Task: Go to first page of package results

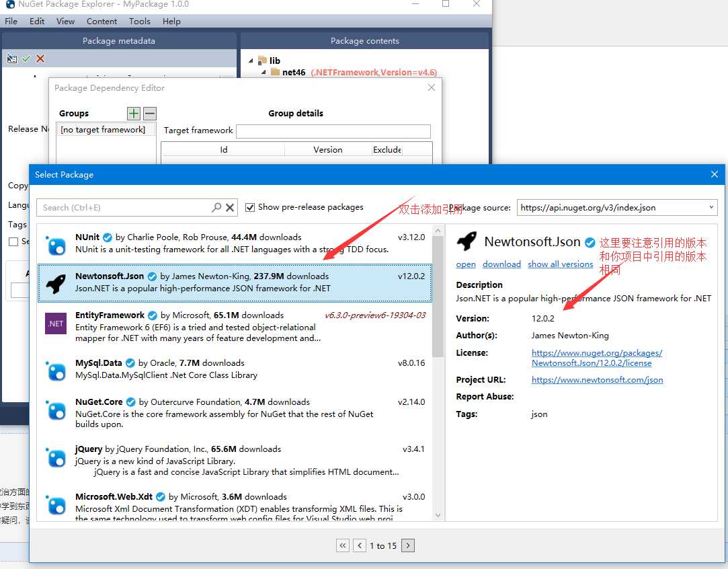Action: (343, 545)
